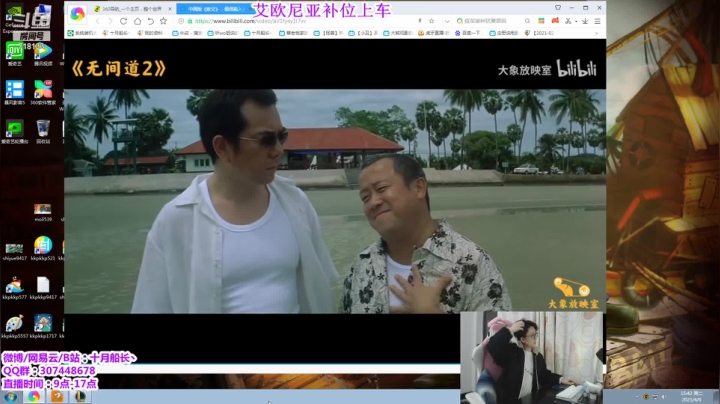The width and height of the screenshot is (720, 404).
Task: Open the green iQIYI player desktop shortcut
Action: 14,132
